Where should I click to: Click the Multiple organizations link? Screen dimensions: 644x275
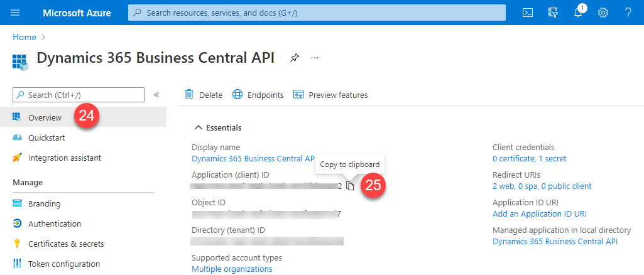(232, 269)
